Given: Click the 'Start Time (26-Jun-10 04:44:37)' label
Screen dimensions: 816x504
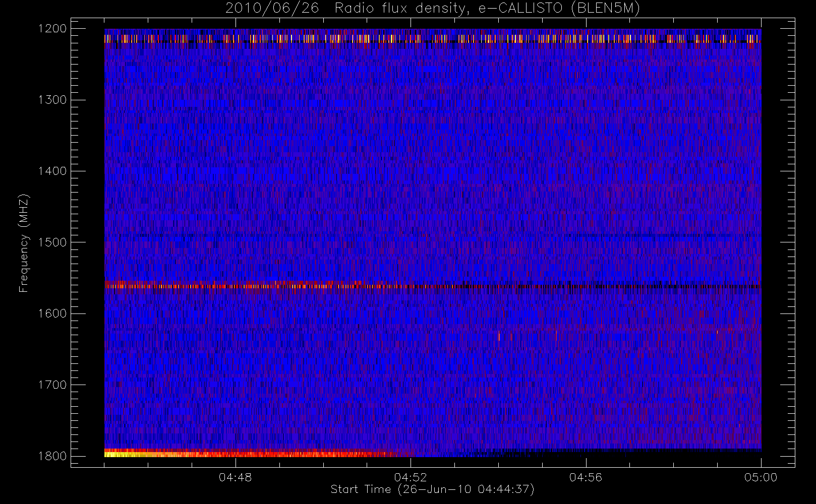Looking at the screenshot, I should point(432,489).
